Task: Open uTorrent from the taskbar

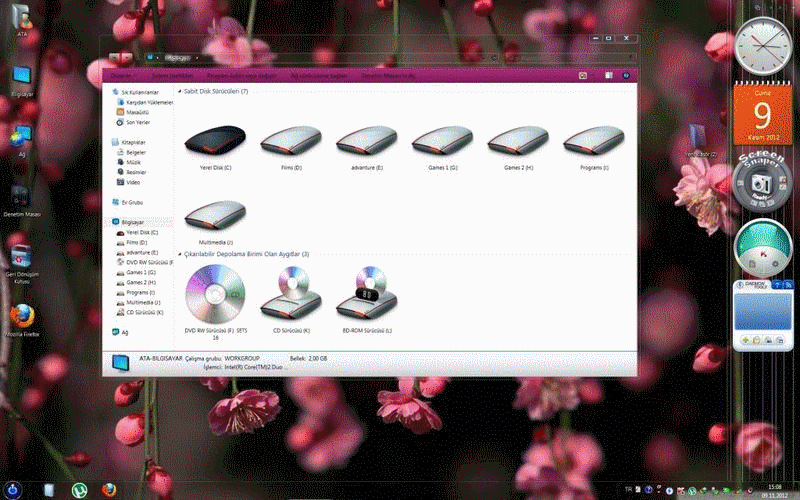Action: [x=79, y=491]
